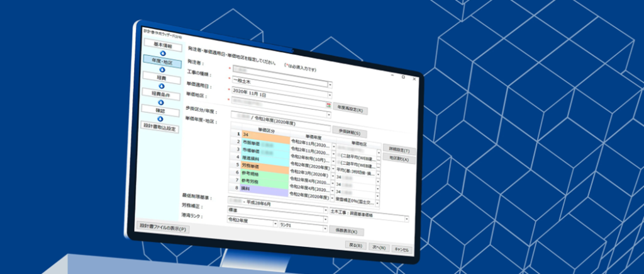Click the blue arrow icon below 経費
644x274 pixels.
point(161,85)
